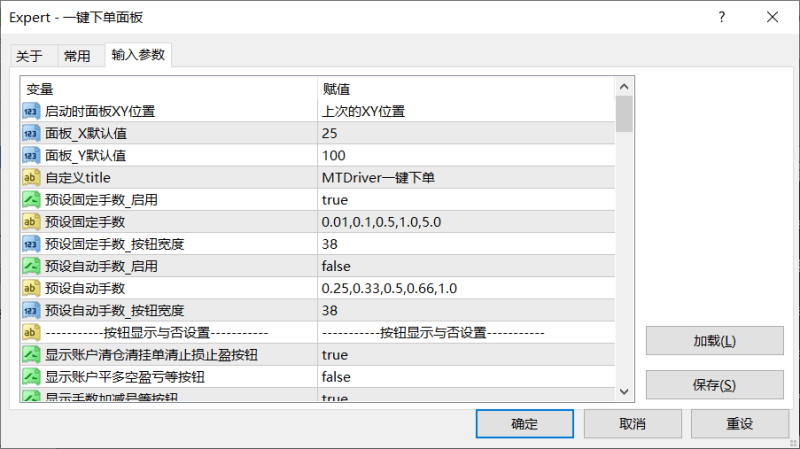
Task: Click boolean icon beside 预设自动手数_启用
Action: 31,266
